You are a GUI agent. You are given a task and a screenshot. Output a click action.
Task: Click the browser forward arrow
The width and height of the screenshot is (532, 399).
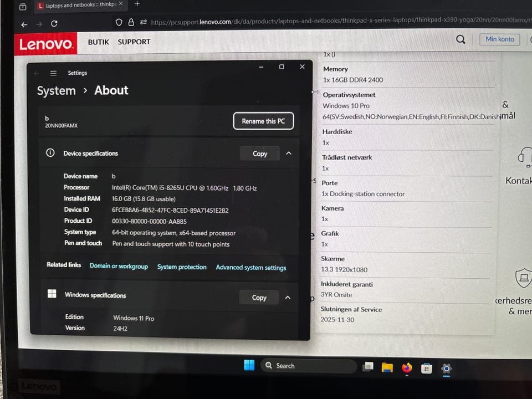39,24
